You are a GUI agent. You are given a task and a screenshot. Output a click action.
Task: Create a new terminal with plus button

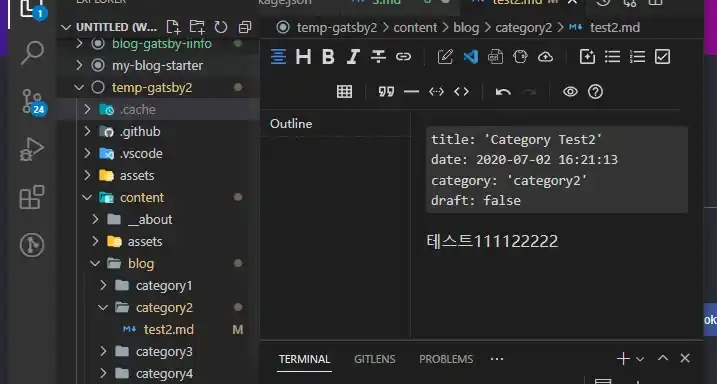coord(623,358)
